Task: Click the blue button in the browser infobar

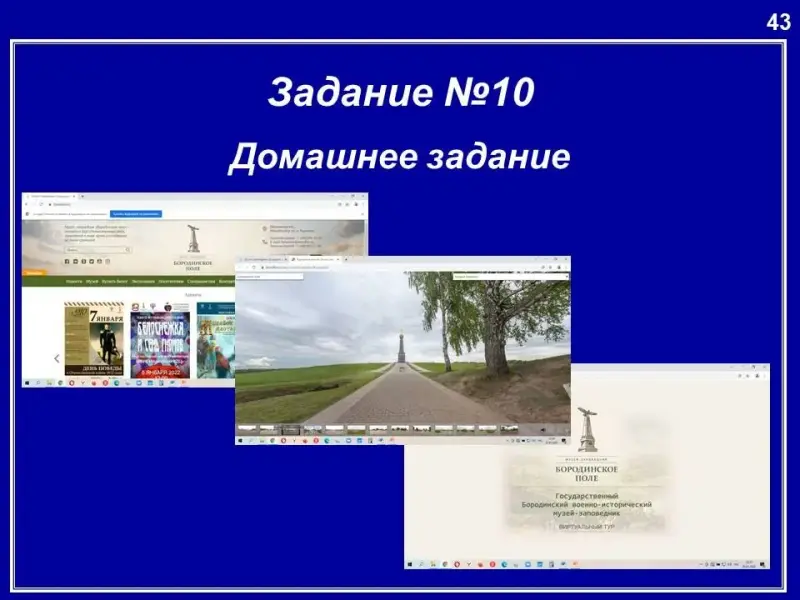Action: pyautogui.click(x=136, y=213)
